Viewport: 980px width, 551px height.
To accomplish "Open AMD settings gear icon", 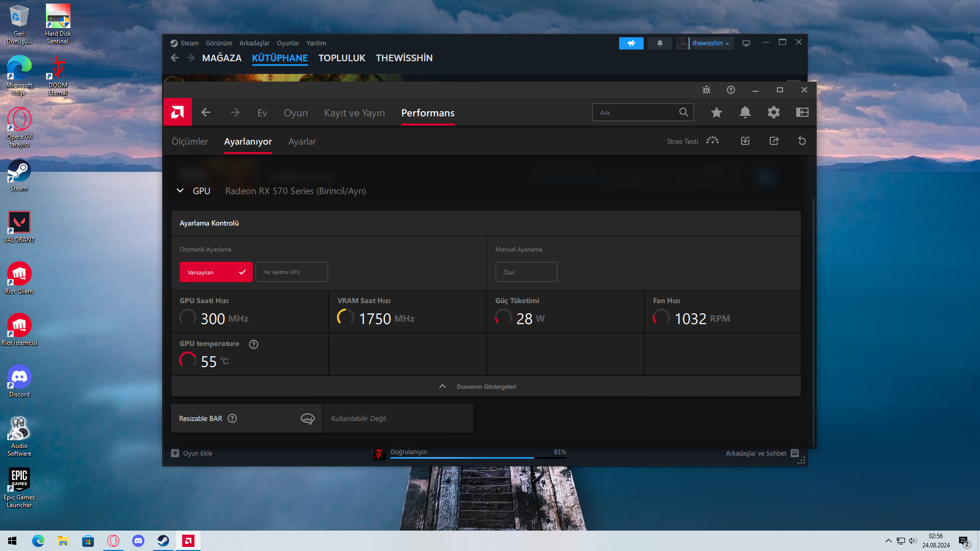I will click(x=774, y=112).
